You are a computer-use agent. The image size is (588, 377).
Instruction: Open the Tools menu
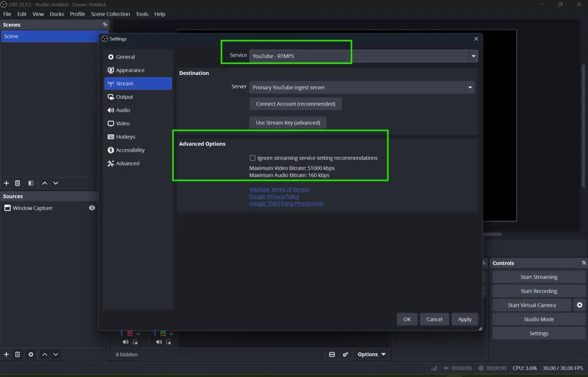click(142, 14)
